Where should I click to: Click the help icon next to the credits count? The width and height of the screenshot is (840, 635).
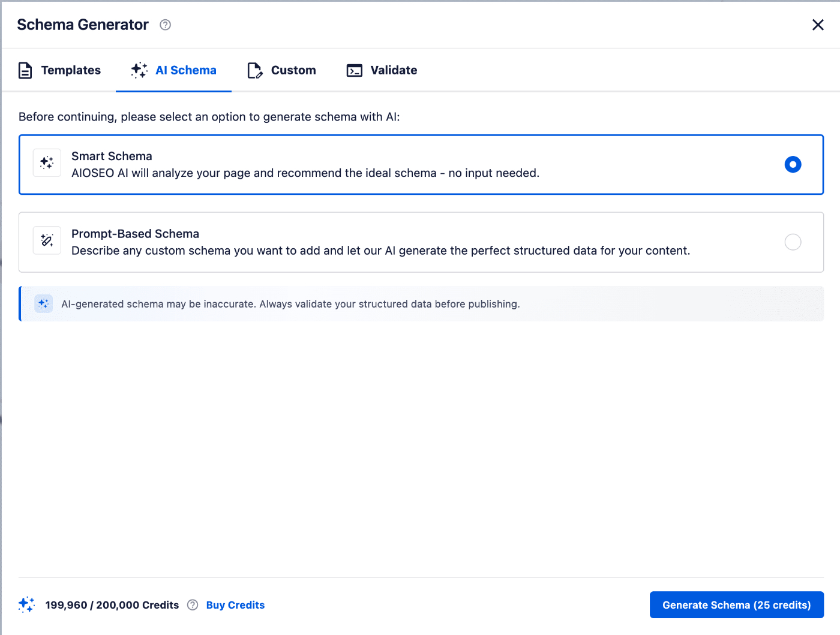[x=193, y=605]
